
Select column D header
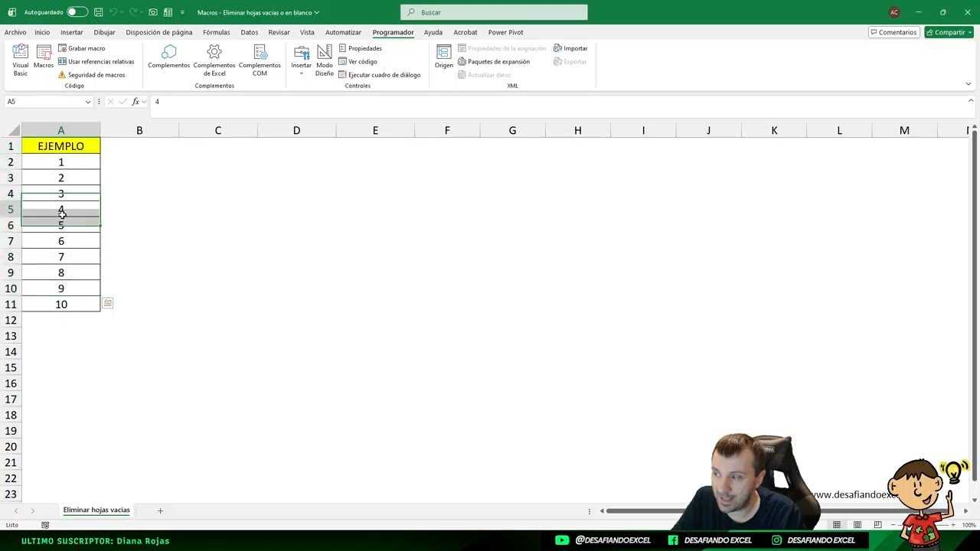[296, 131]
